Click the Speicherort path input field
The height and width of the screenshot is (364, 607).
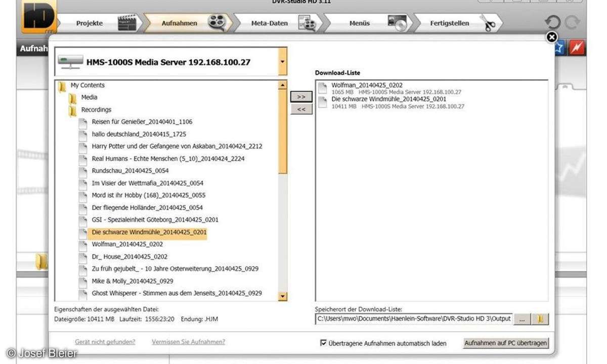(x=413, y=318)
